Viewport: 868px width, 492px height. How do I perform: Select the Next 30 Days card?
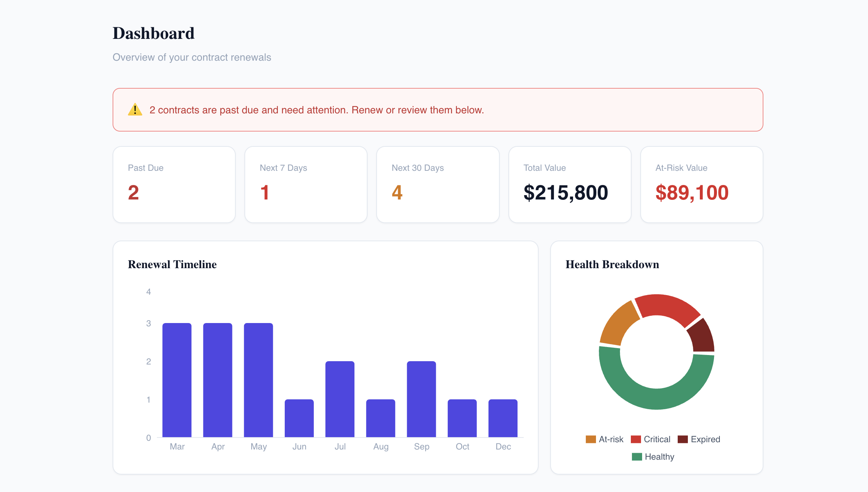438,185
